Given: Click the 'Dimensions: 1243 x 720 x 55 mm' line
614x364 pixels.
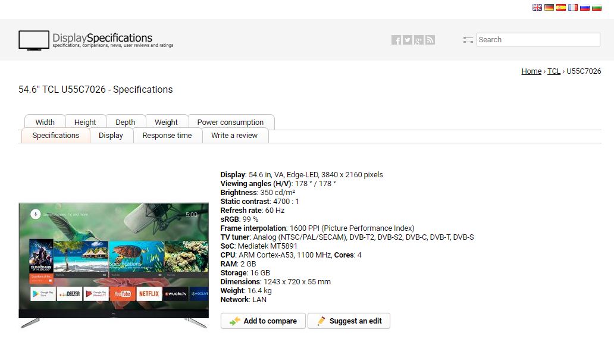Looking at the screenshot, I should 275,282.
